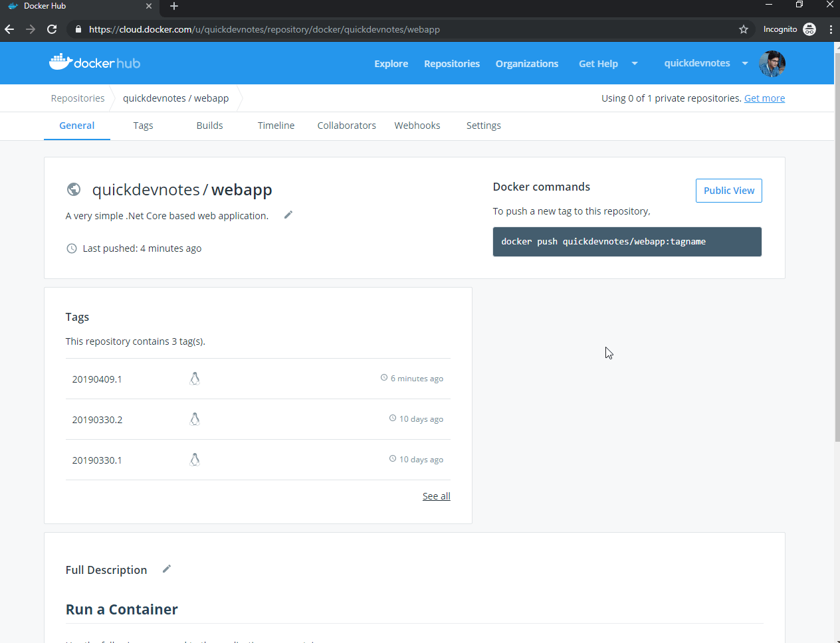The height and width of the screenshot is (643, 840).
Task: Click the browser forward arrow
Action: (x=31, y=29)
